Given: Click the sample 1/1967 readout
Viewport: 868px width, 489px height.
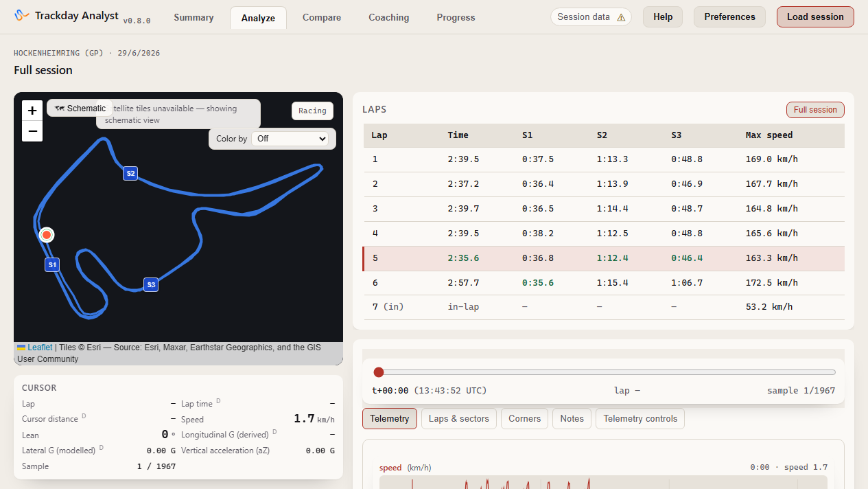Looking at the screenshot, I should coord(801,391).
